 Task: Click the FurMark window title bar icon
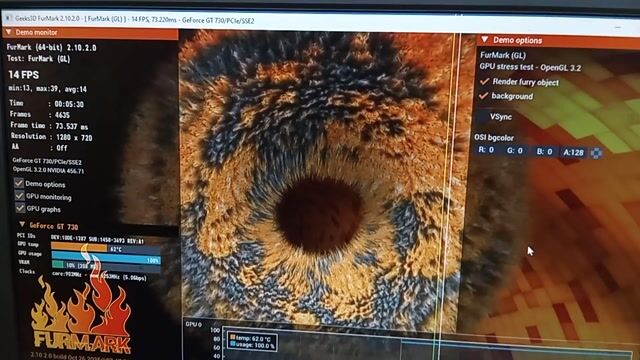tap(8, 18)
